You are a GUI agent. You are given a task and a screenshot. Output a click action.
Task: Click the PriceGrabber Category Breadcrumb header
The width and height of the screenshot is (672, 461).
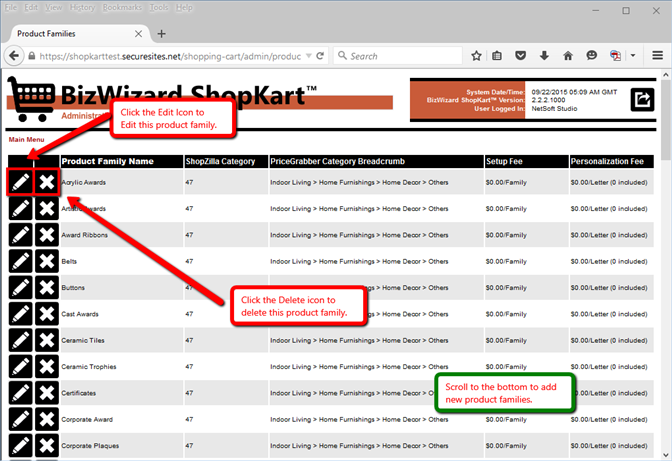[376, 162]
